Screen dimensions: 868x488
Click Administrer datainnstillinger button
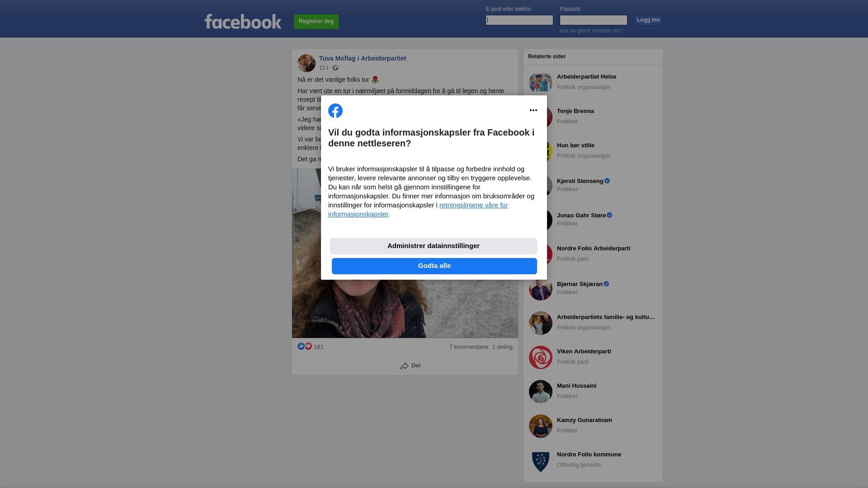point(434,246)
